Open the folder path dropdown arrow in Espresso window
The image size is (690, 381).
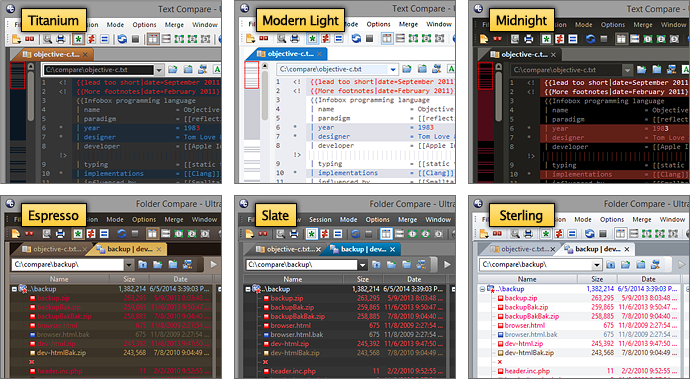(128, 265)
